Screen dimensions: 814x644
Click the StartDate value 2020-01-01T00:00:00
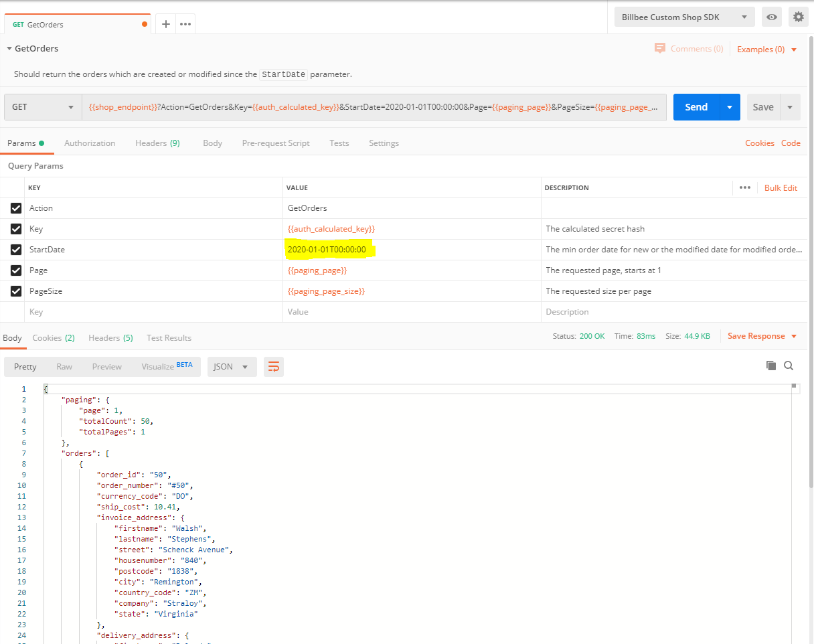click(327, 250)
